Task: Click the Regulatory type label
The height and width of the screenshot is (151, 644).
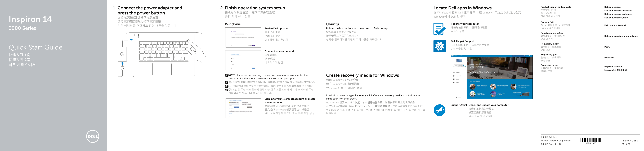Action: 549,54
